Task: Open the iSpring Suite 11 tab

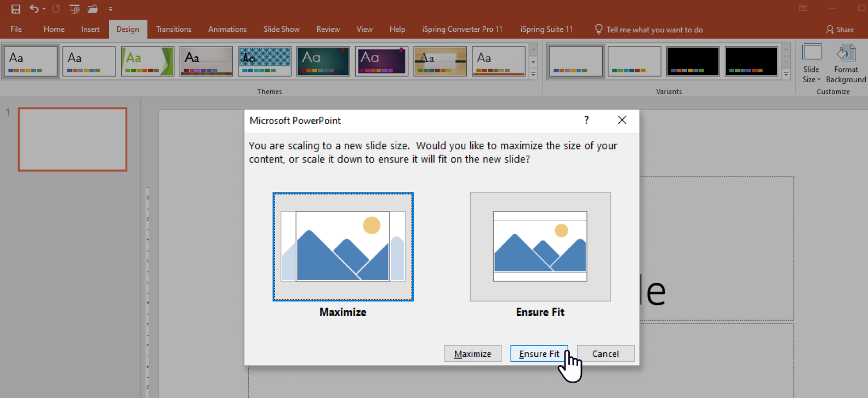Action: pyautogui.click(x=546, y=29)
